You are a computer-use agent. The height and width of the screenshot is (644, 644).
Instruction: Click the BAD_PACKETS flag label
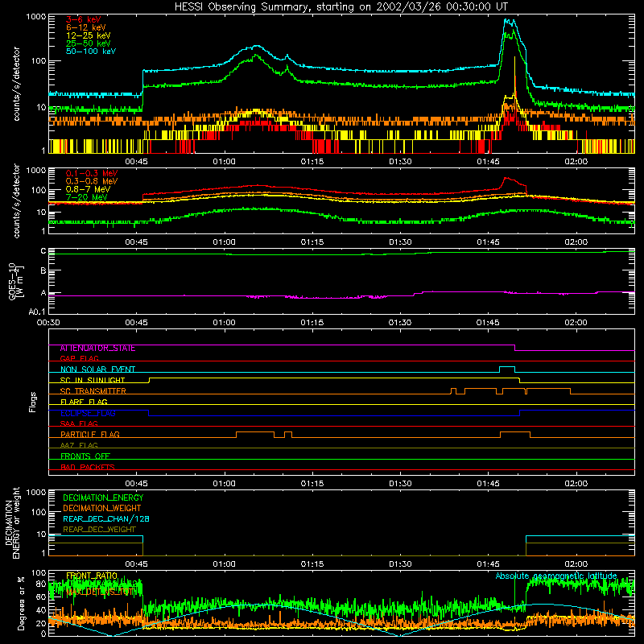(88, 467)
